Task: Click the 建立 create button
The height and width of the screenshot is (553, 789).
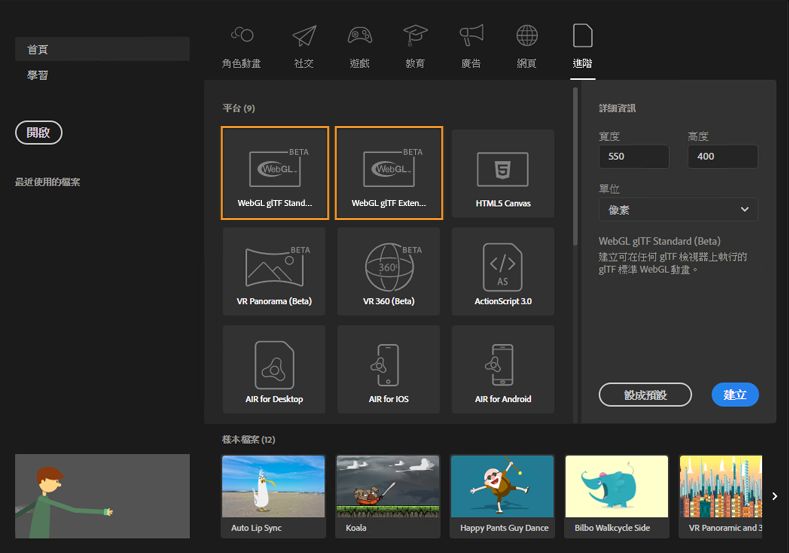Action: pos(735,395)
